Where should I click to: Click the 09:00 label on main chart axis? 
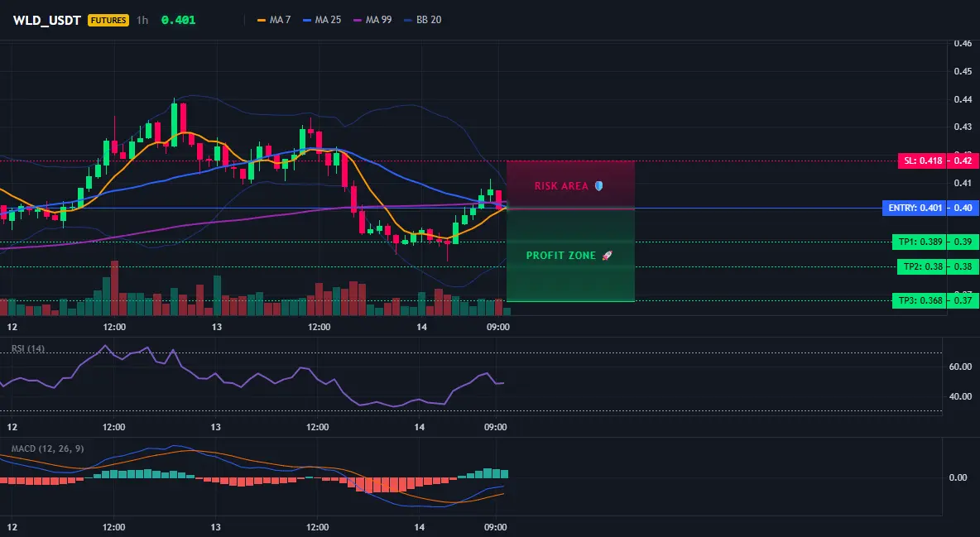498,327
